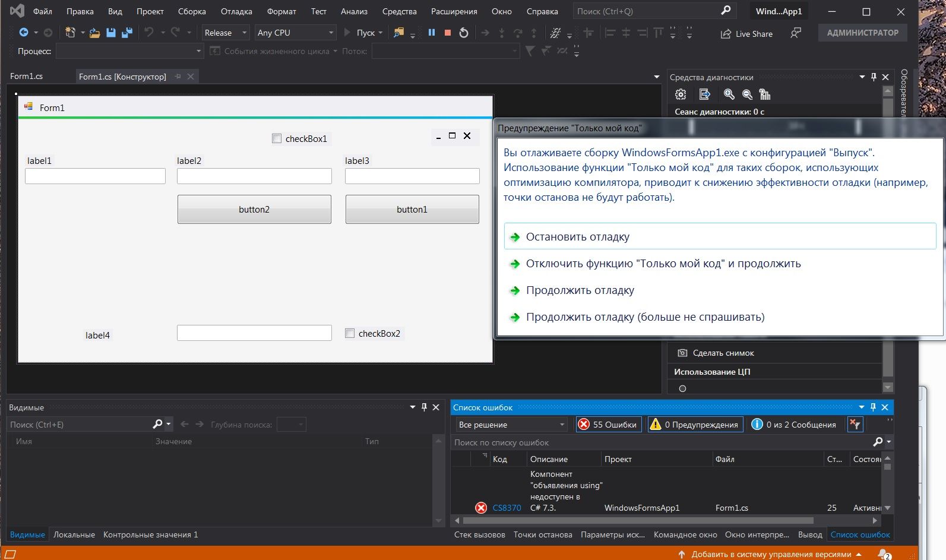Click the Open File folder icon
Image resolution: width=946 pixels, height=560 pixels.
tap(94, 33)
